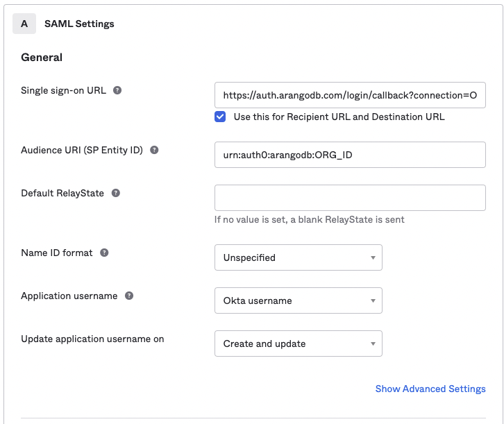The image size is (504, 424).
Task: Click the A step badge next to SAML Settings
Action: [24, 24]
